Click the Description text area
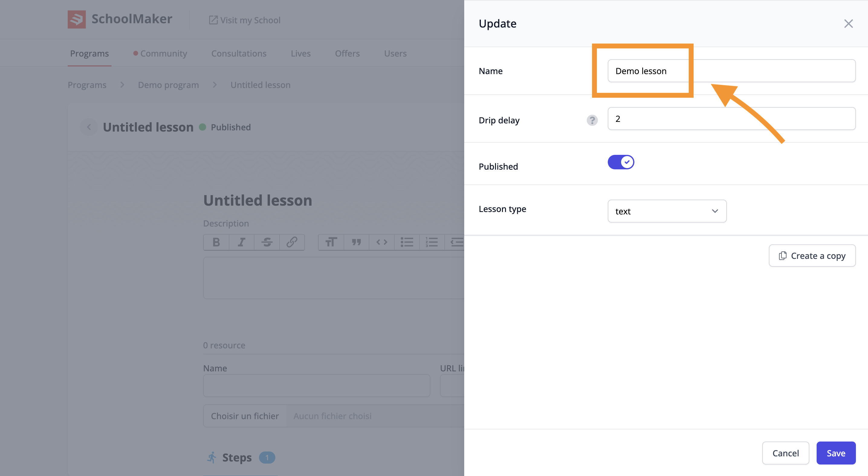Image resolution: width=868 pixels, height=476 pixels. [334, 278]
